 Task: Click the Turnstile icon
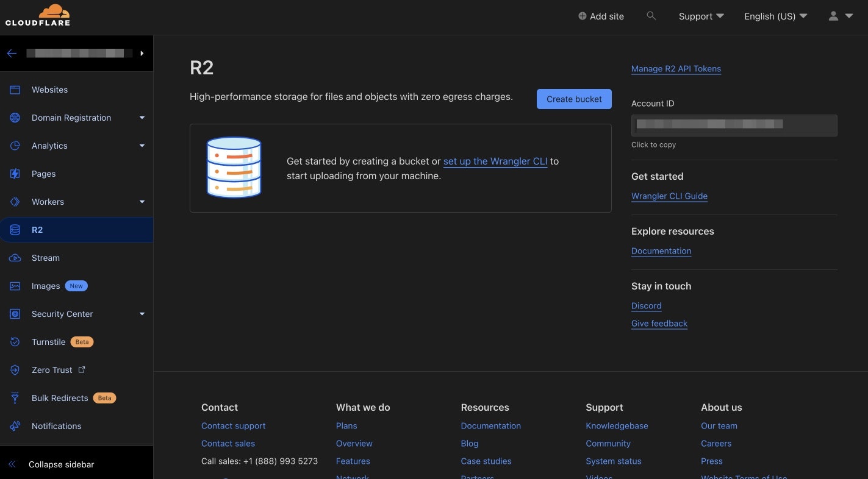click(15, 342)
